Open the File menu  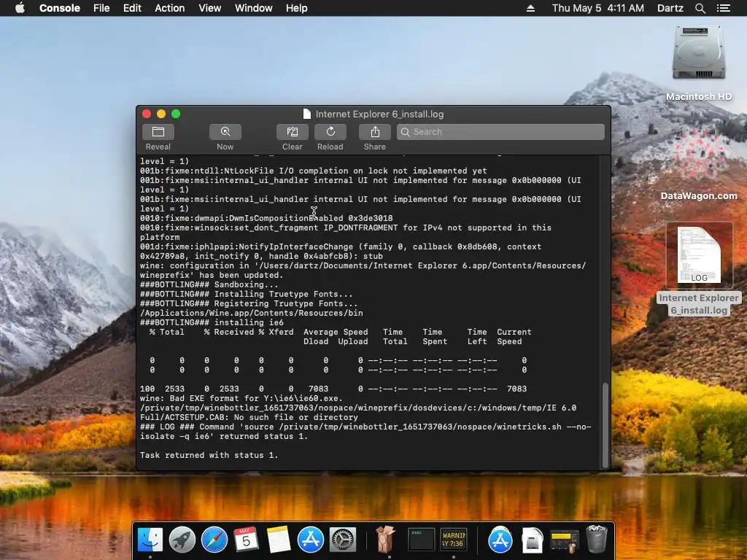pyautogui.click(x=101, y=8)
